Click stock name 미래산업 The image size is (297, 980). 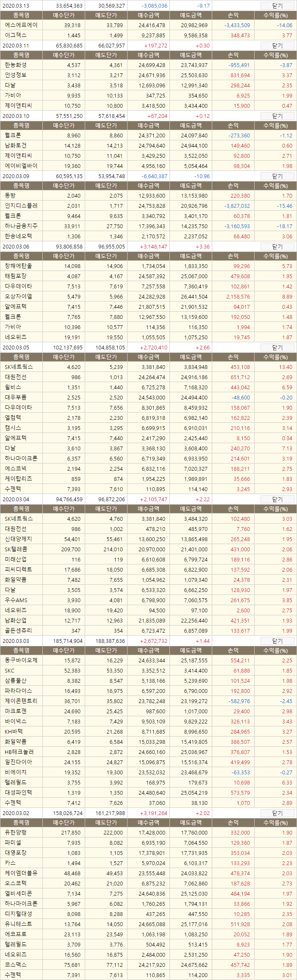point(16,559)
